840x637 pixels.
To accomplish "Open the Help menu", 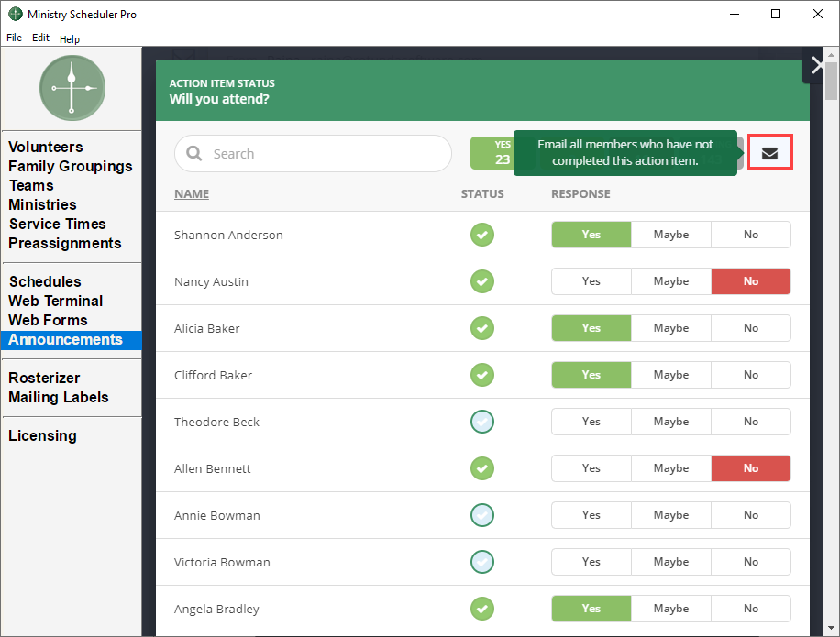I will pos(70,39).
